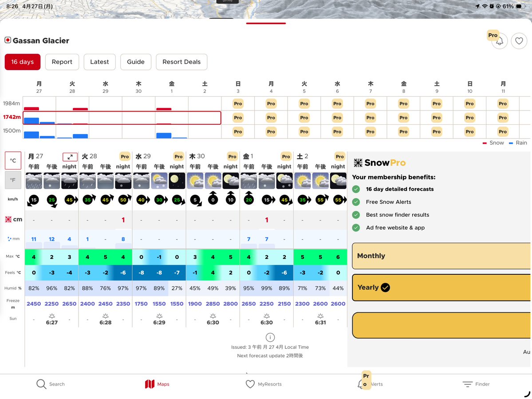Tap Thursday 30 afternoon wind 0 indicator
Viewport: 532px width, 399px height.
coord(213,198)
